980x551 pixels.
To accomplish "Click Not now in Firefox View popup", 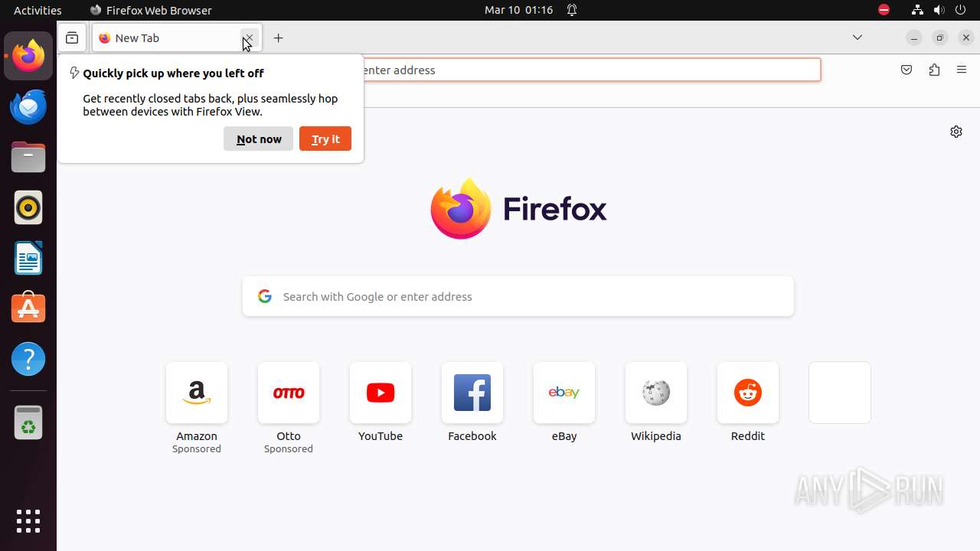I will pos(259,139).
